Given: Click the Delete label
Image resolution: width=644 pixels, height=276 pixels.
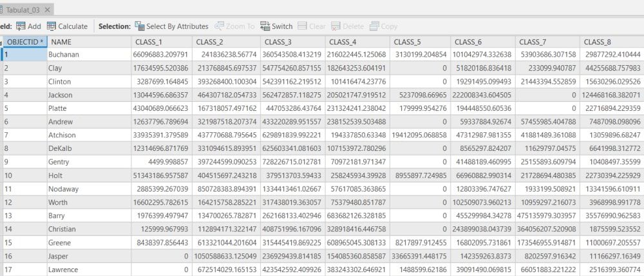Looking at the screenshot, I should coord(353,26).
